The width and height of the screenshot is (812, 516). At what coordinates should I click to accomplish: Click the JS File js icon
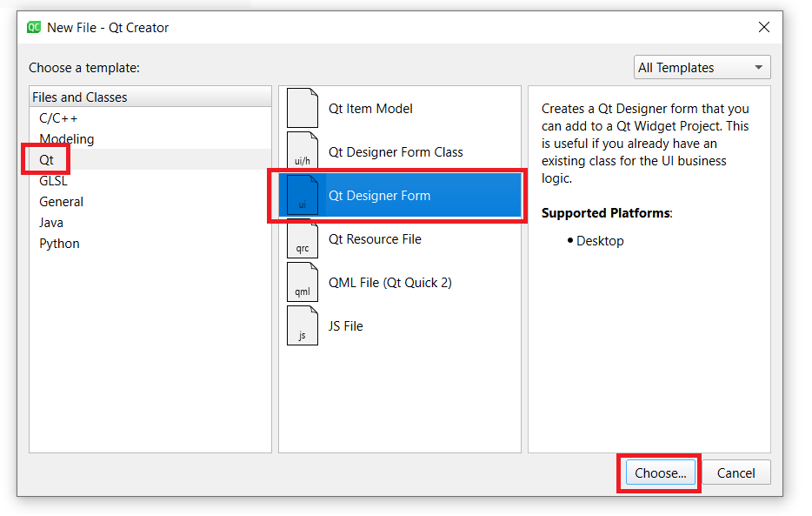(303, 326)
